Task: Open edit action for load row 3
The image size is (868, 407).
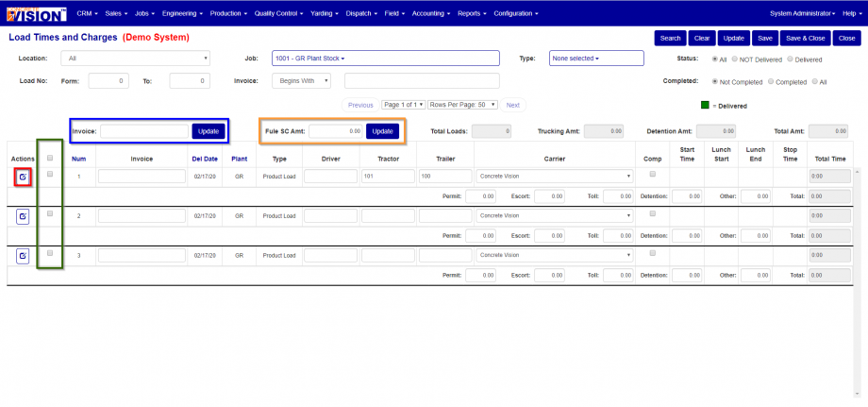Action: [22, 256]
